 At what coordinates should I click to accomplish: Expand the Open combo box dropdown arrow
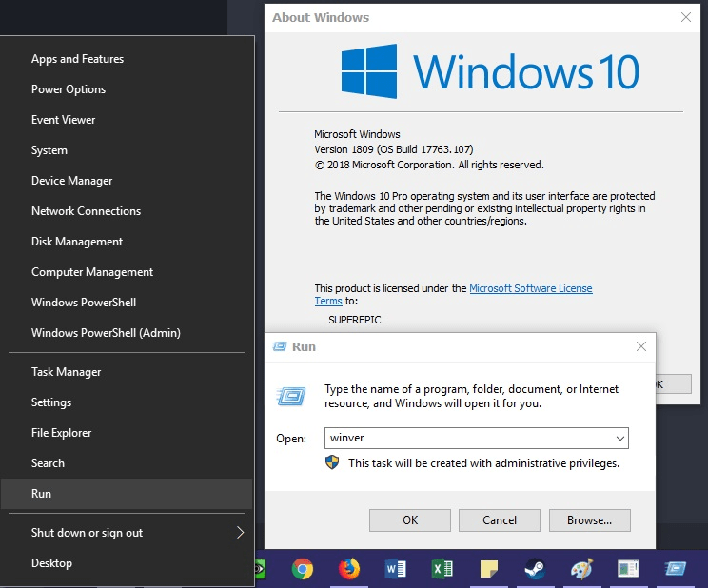click(619, 438)
